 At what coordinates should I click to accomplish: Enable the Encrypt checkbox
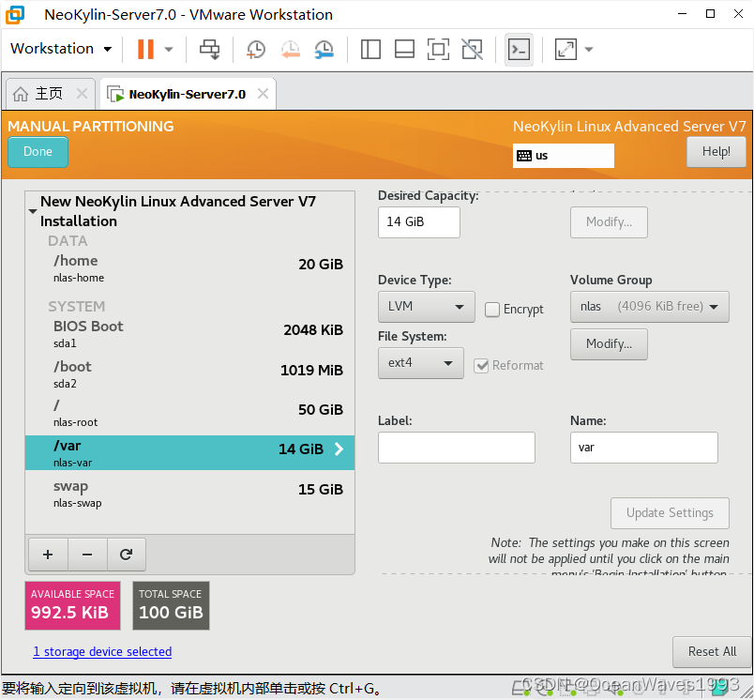492,309
